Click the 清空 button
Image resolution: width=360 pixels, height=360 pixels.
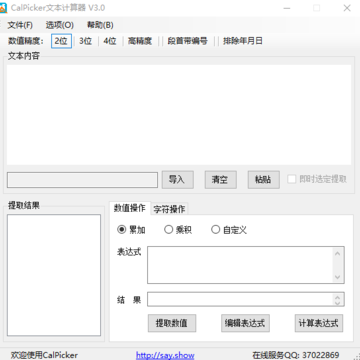coord(220,180)
